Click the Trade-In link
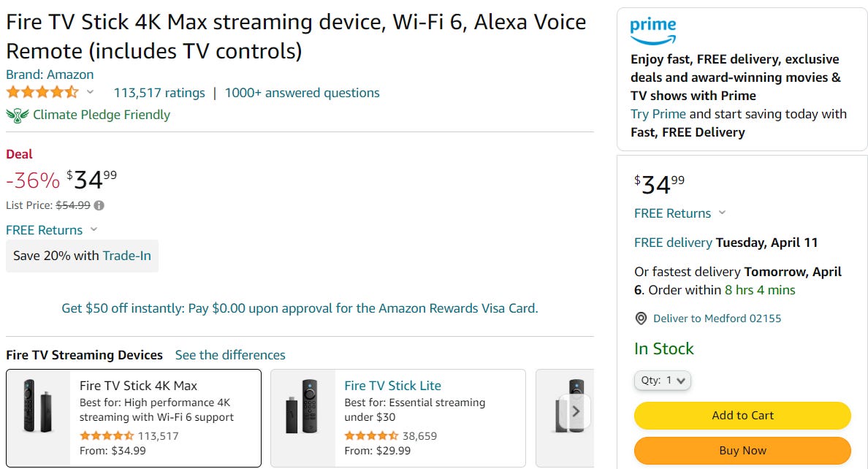868x469 pixels. tap(126, 256)
